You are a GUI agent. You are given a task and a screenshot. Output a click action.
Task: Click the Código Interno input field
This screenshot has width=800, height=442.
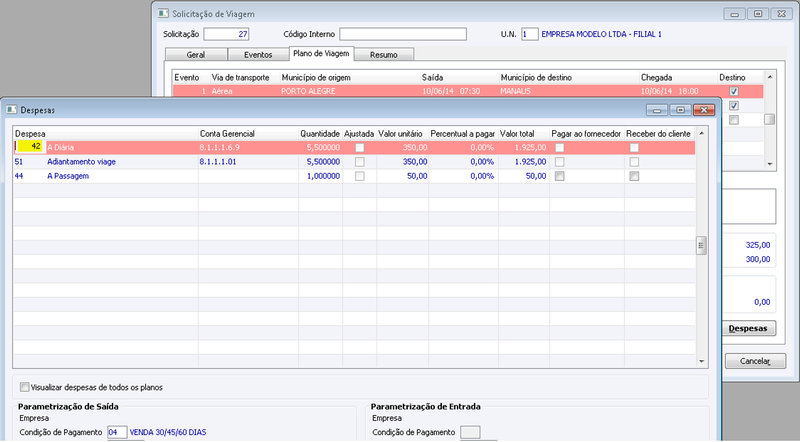(x=403, y=34)
